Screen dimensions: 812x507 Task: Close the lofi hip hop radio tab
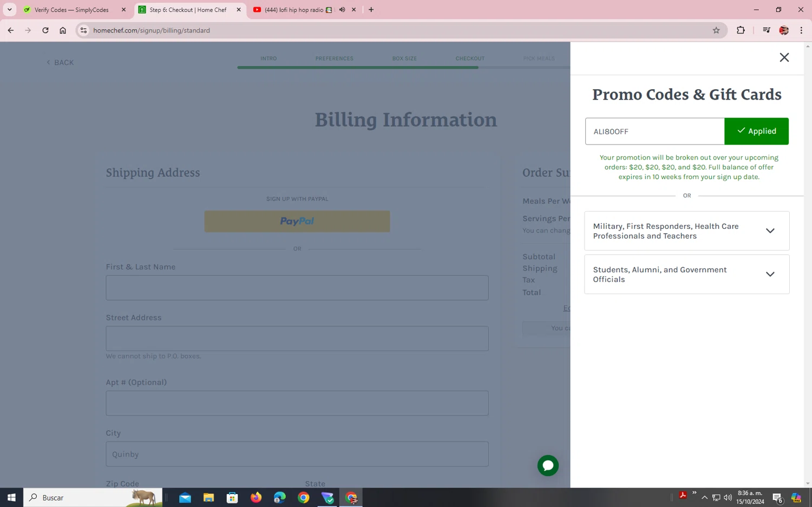point(354,10)
